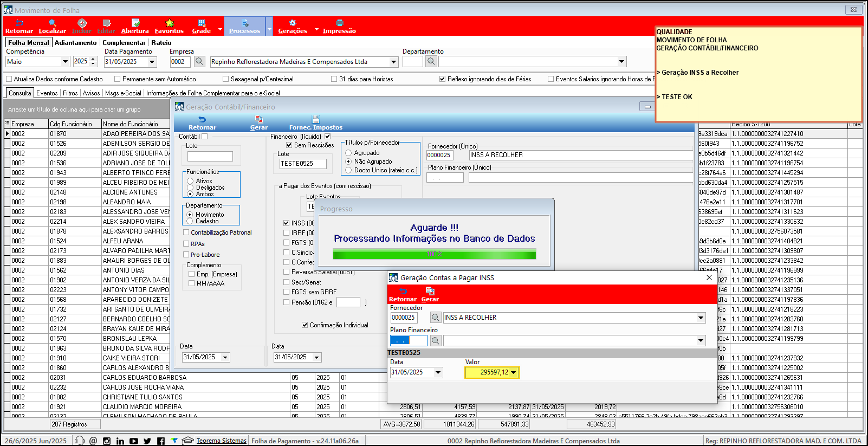Click the headset support icon in status bar
The image size is (868, 446).
click(80, 441)
